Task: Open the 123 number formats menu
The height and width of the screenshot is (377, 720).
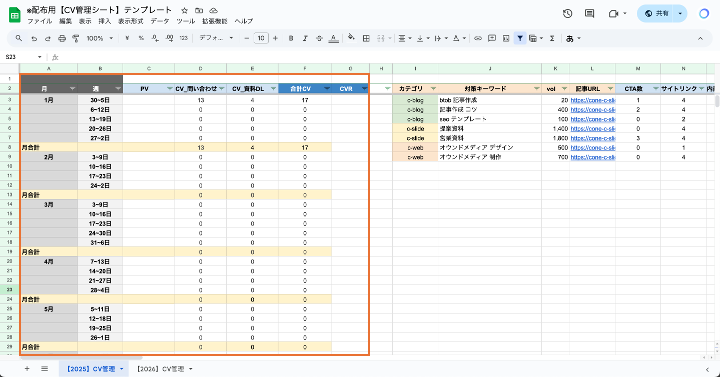Action: click(x=184, y=39)
